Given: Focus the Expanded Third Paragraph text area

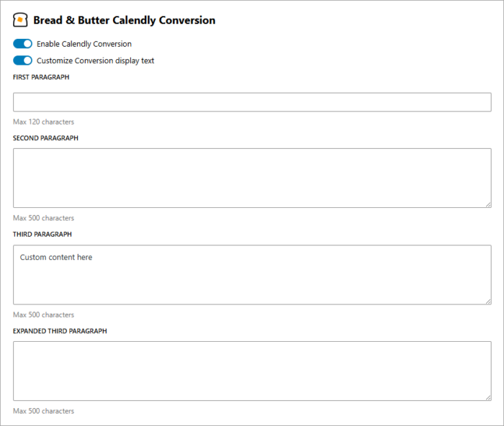Looking at the screenshot, I should point(252,371).
